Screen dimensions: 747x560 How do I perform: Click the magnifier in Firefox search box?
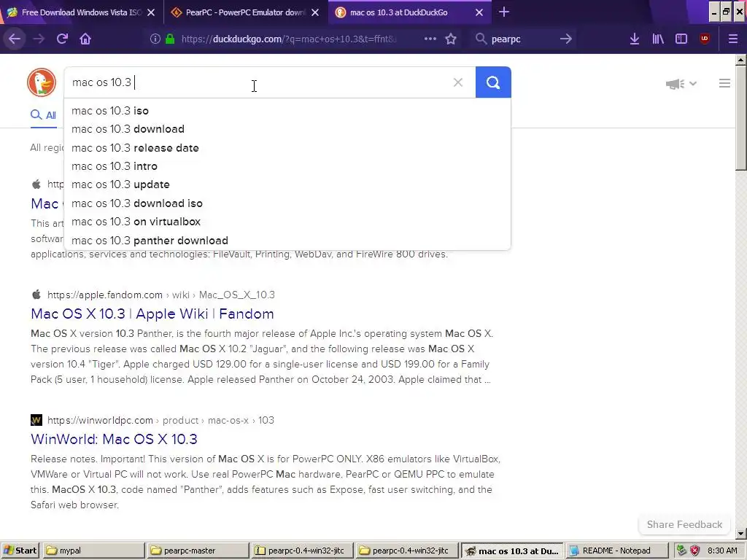point(481,39)
